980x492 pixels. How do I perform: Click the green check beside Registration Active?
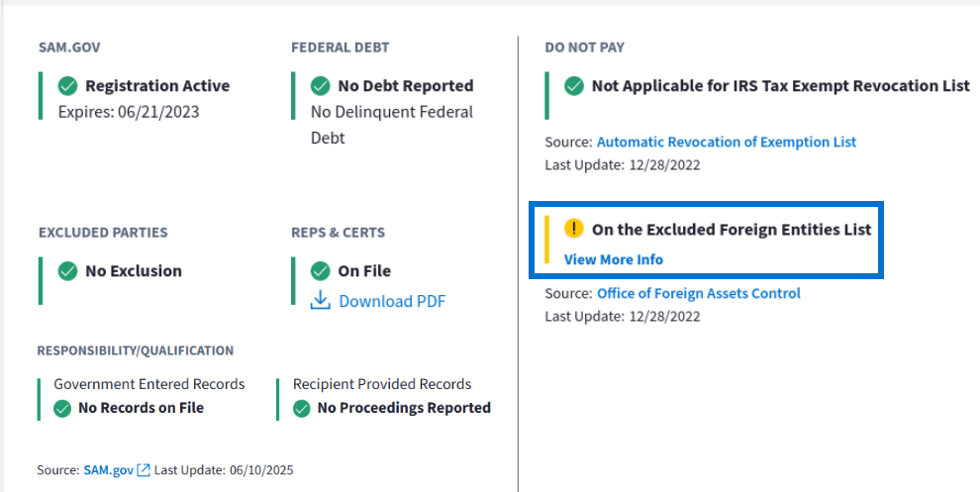pyautogui.click(x=67, y=86)
